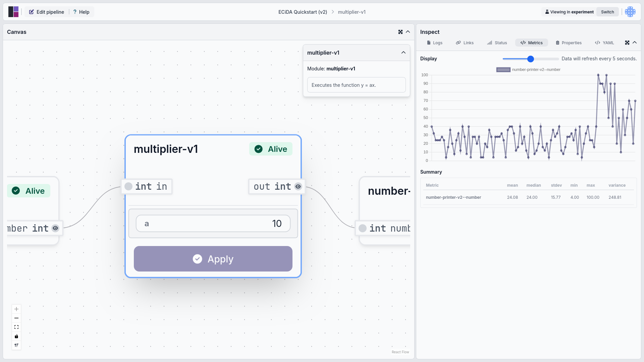The height and width of the screenshot is (362, 644).
Task: Select the number-printer-v2--number summary row
Action: coord(528,197)
